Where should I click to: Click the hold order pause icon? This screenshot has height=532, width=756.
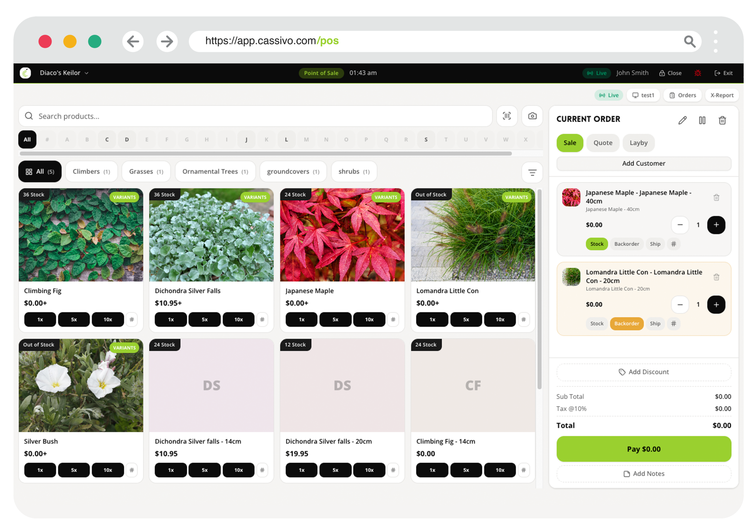coord(702,120)
